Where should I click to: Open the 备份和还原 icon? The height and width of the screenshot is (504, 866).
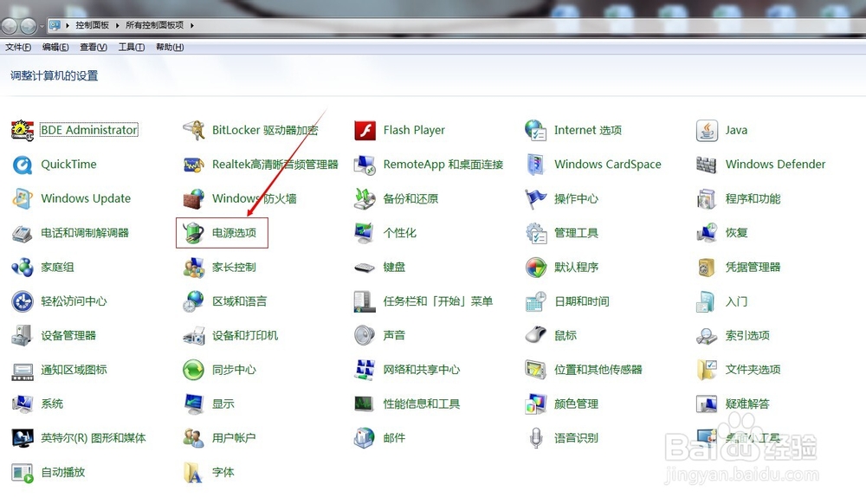[x=365, y=198]
